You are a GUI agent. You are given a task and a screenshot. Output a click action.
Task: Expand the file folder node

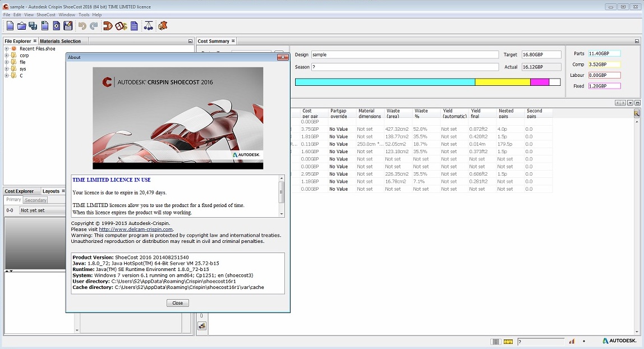tap(7, 62)
